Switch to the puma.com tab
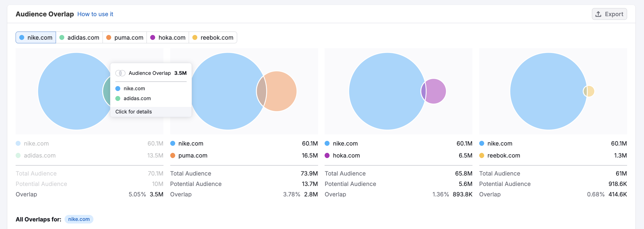The height and width of the screenshot is (229, 644). click(125, 38)
